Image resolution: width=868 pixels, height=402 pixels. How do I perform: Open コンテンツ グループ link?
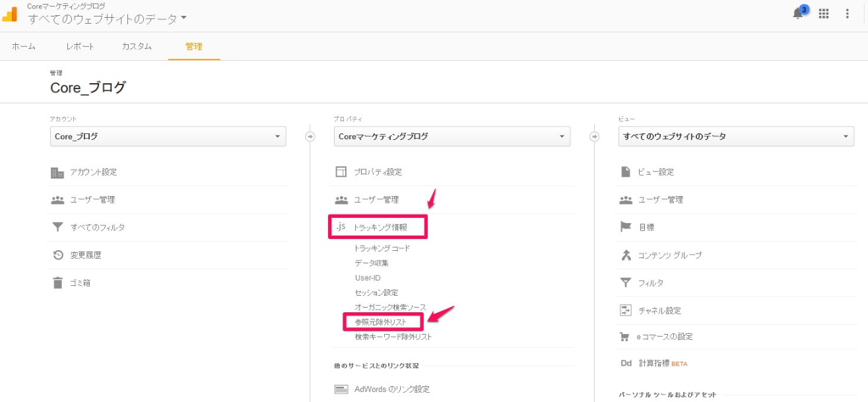pyautogui.click(x=670, y=255)
